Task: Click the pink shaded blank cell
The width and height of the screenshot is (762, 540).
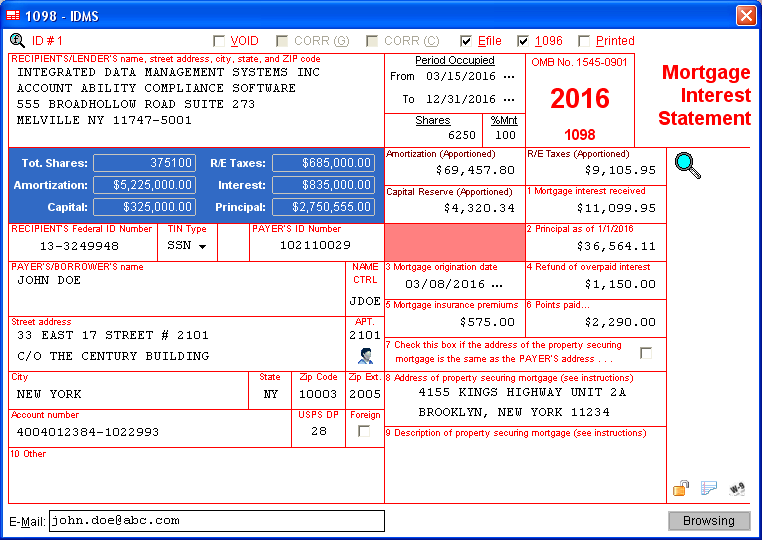Action: 455,242
